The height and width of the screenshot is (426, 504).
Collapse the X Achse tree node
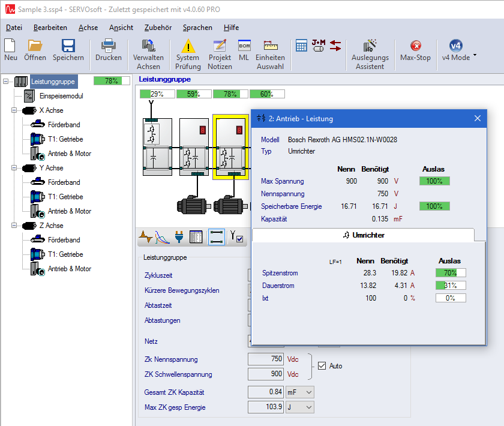(15, 110)
